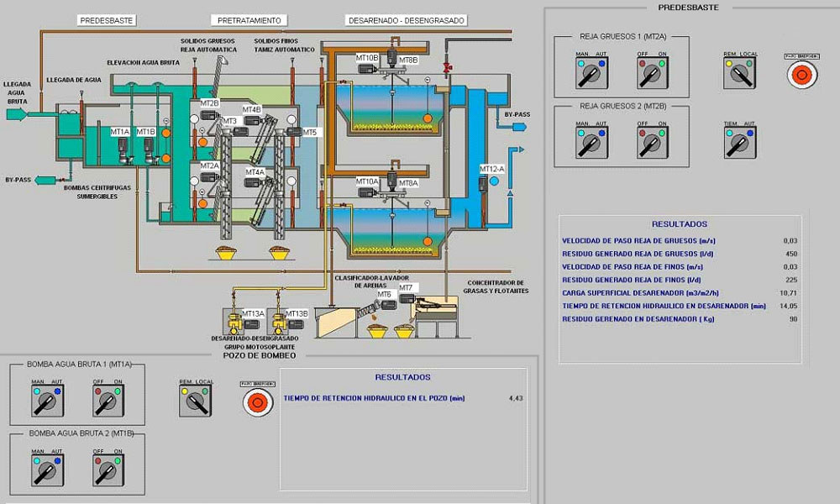Select the MT8B motor icon
This screenshot has width=840, height=504.
tap(391, 59)
